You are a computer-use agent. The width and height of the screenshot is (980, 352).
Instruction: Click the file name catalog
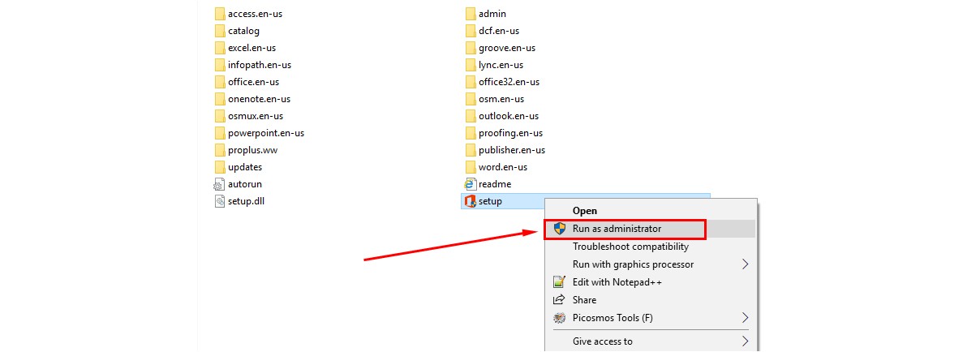[243, 31]
